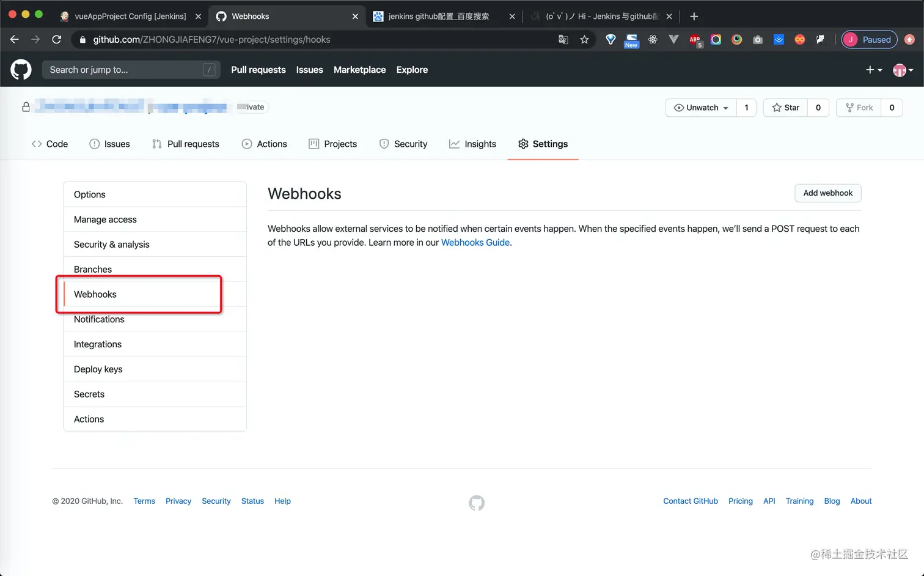
Task: Open the Projects tab
Action: pyautogui.click(x=332, y=144)
